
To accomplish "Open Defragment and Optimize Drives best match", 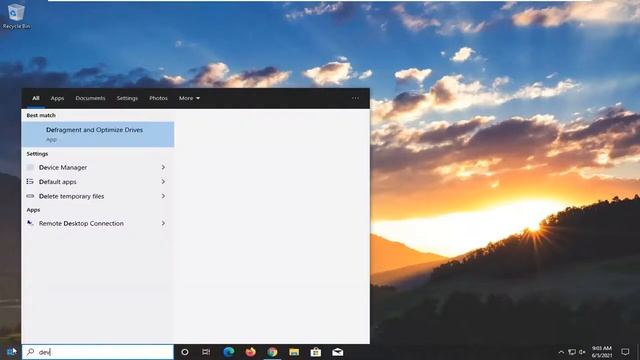I will pos(98,134).
